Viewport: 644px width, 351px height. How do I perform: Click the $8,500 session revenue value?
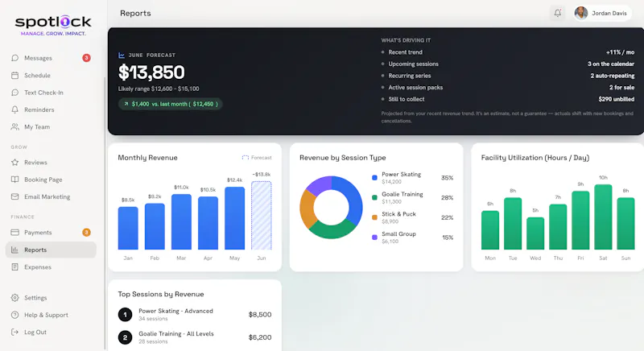pyautogui.click(x=260, y=315)
